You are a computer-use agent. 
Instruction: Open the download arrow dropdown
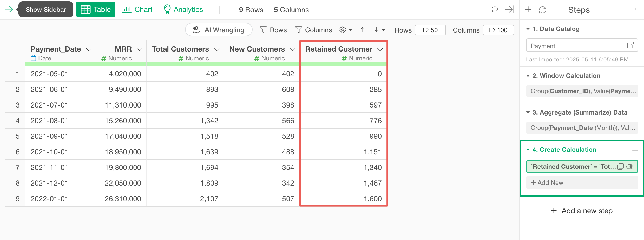tap(379, 30)
